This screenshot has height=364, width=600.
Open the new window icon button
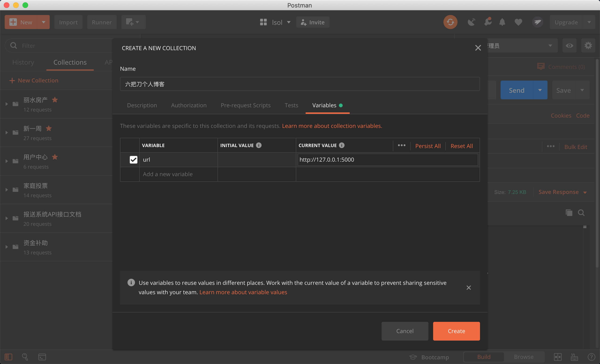pyautogui.click(x=133, y=22)
